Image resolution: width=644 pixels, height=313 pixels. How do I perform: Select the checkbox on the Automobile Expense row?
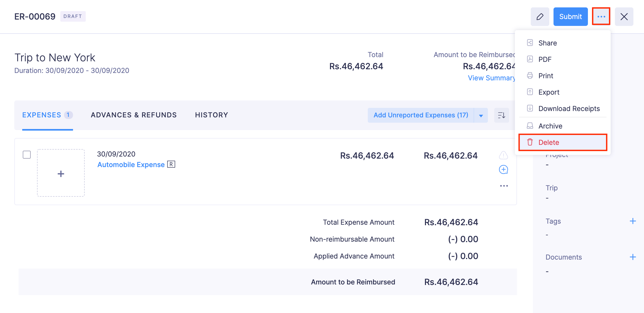pyautogui.click(x=27, y=155)
